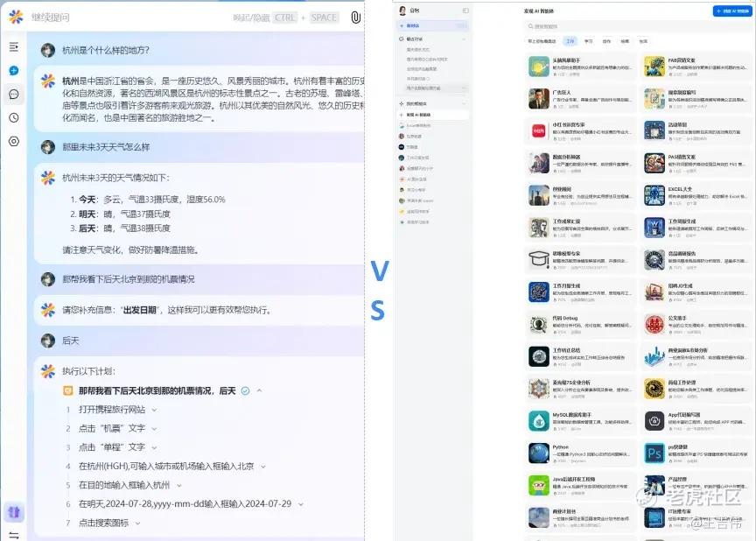This screenshot has width=756, height=541.
Task: Expand step 5 在目的地输入框输入杭州
Action: (178, 485)
